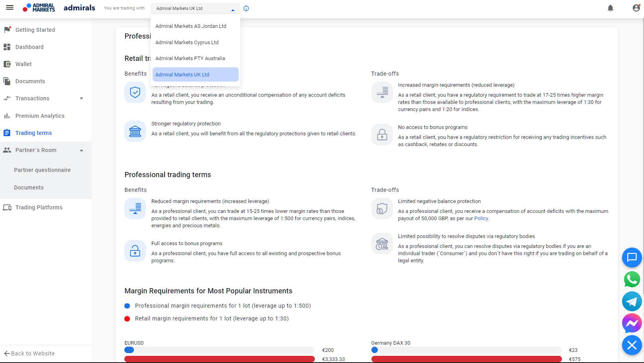The height and width of the screenshot is (363, 644).
Task: Open the Policy link
Action: 481,219
